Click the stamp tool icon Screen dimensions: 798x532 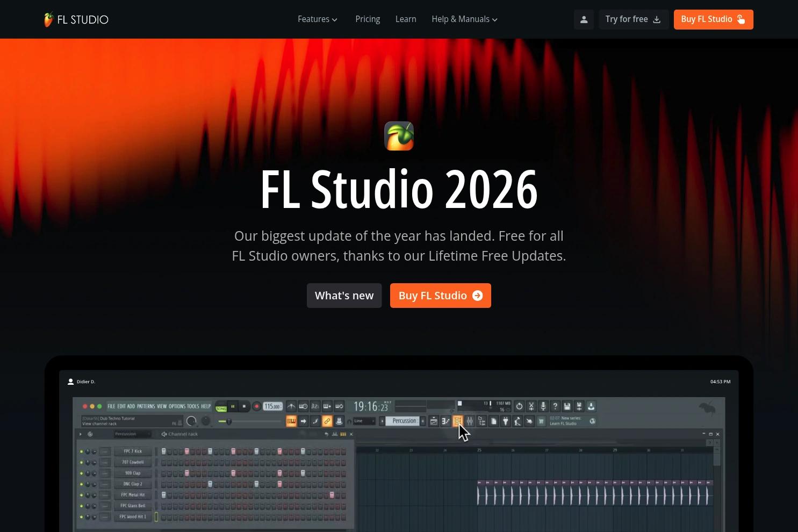[339, 421]
